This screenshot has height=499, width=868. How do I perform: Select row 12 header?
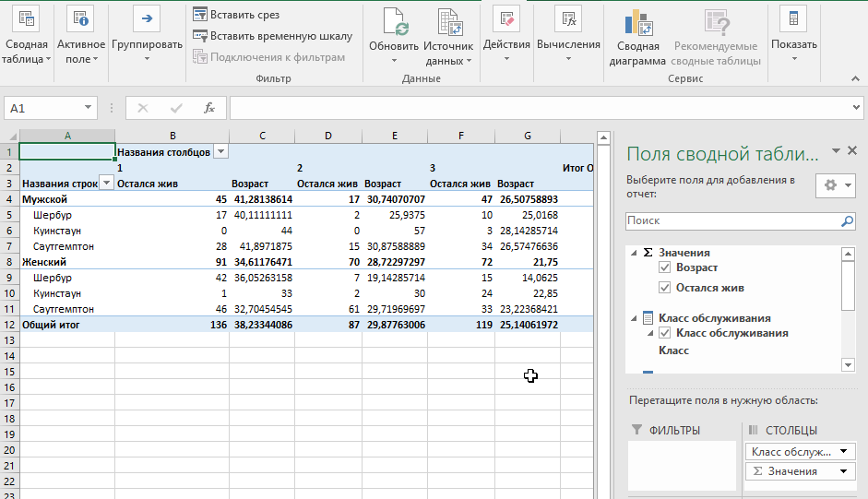point(9,325)
